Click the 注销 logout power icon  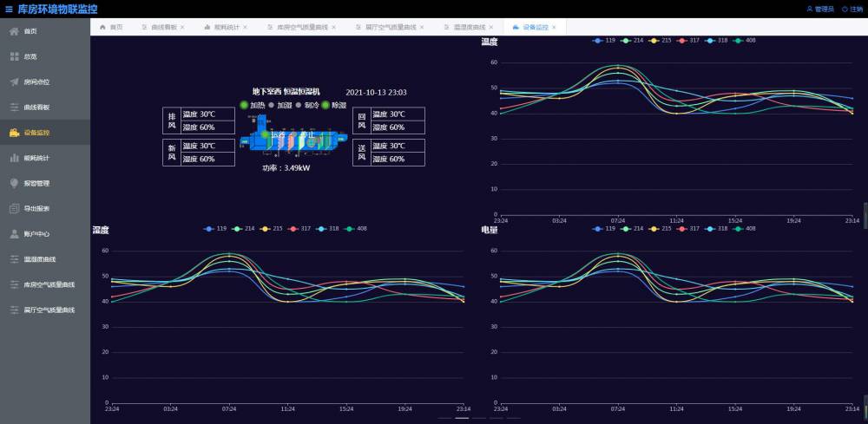click(x=845, y=9)
